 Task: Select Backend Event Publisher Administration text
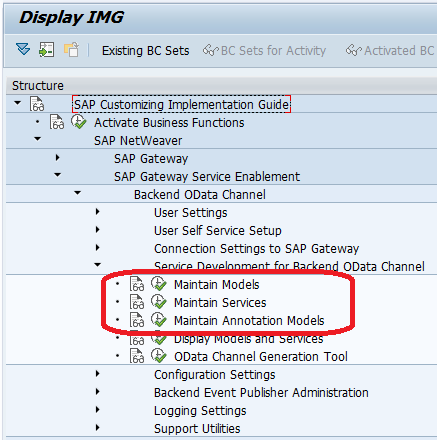click(x=261, y=393)
